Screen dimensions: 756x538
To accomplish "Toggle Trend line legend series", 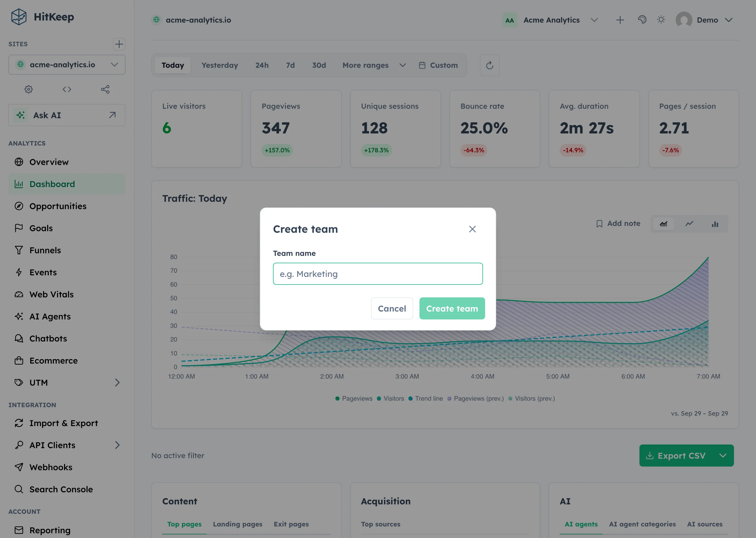I will click(425, 399).
